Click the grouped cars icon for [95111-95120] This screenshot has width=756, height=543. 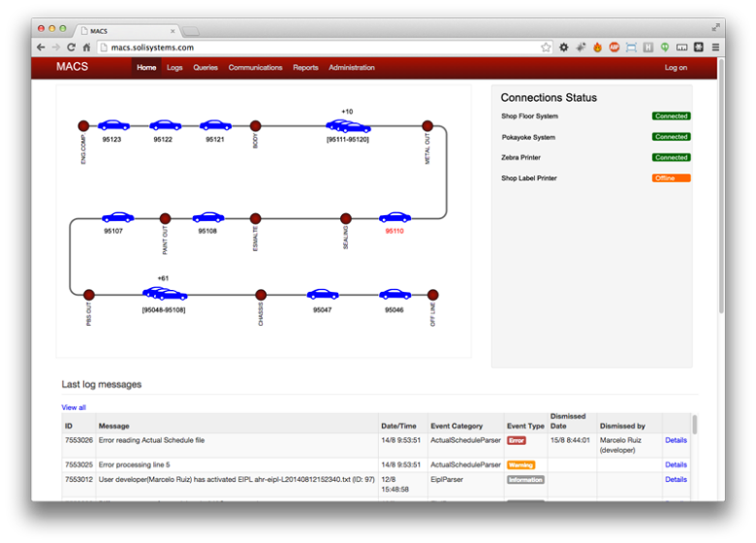(x=348, y=126)
